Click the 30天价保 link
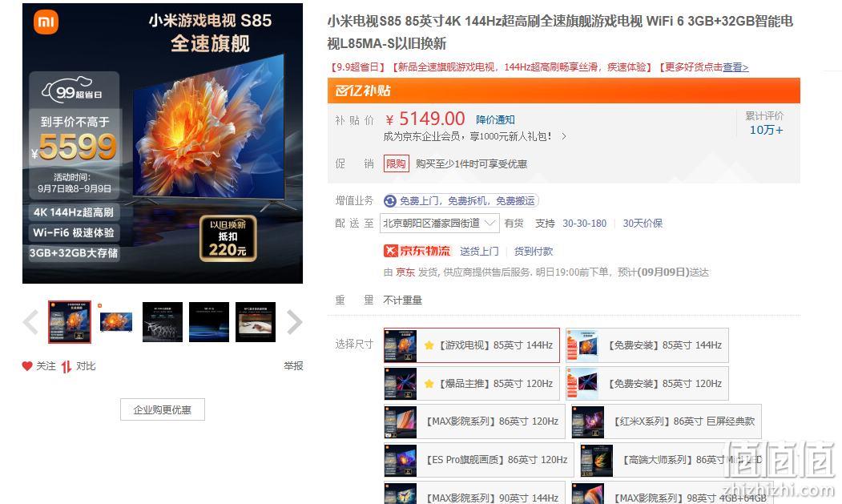The width and height of the screenshot is (842, 504). coord(643,224)
